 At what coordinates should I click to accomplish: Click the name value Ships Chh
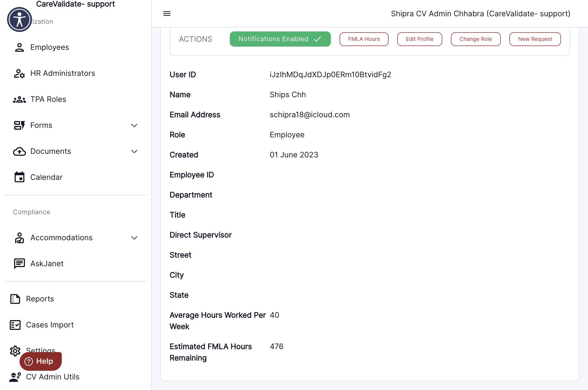click(288, 95)
